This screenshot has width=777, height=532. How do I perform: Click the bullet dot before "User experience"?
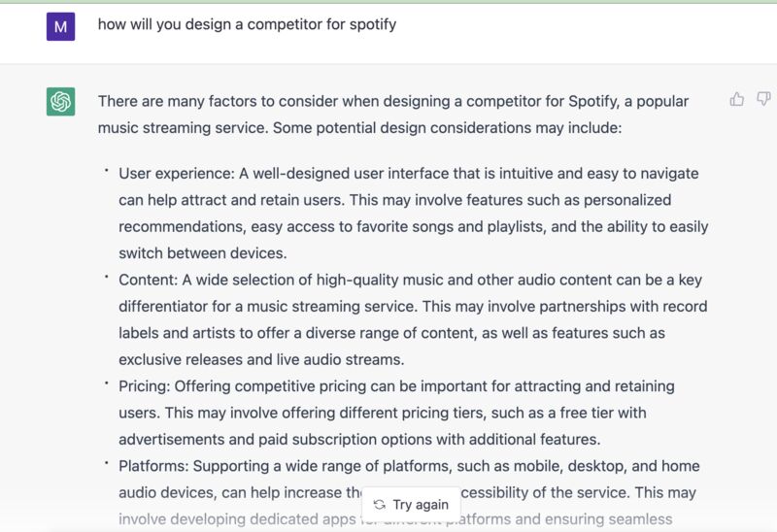click(x=106, y=171)
